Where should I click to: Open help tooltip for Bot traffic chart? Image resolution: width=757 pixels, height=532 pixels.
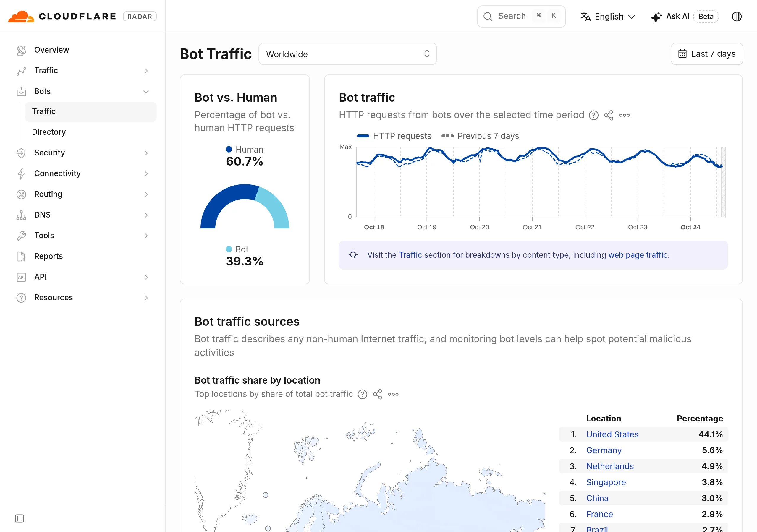click(x=594, y=115)
